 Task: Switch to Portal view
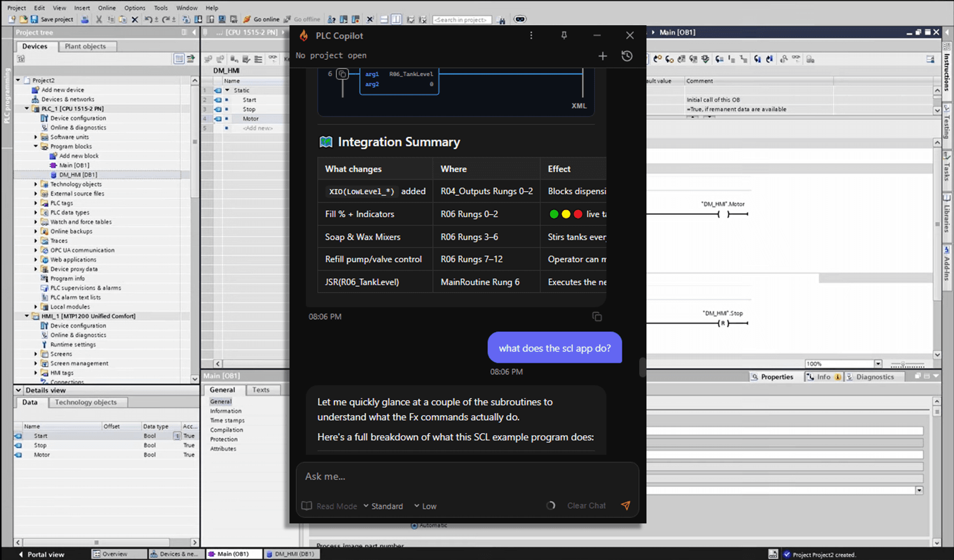point(41,554)
